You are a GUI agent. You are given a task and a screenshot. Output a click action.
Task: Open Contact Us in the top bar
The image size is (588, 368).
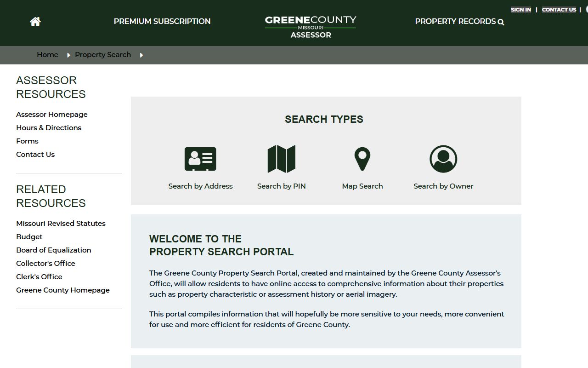(559, 10)
